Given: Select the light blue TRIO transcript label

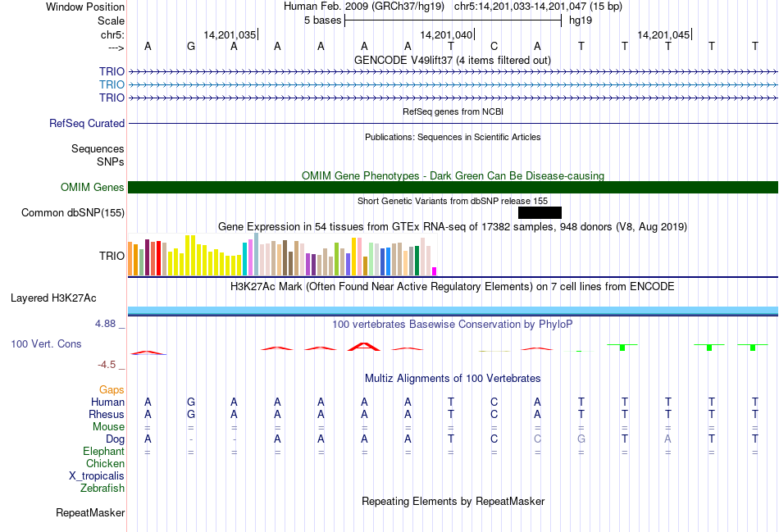Looking at the screenshot, I should coord(112,84).
